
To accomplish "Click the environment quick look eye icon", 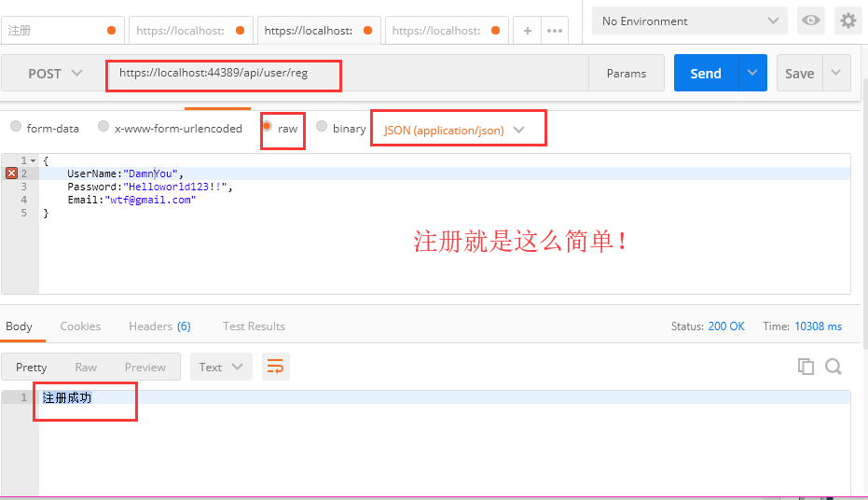I will (811, 21).
